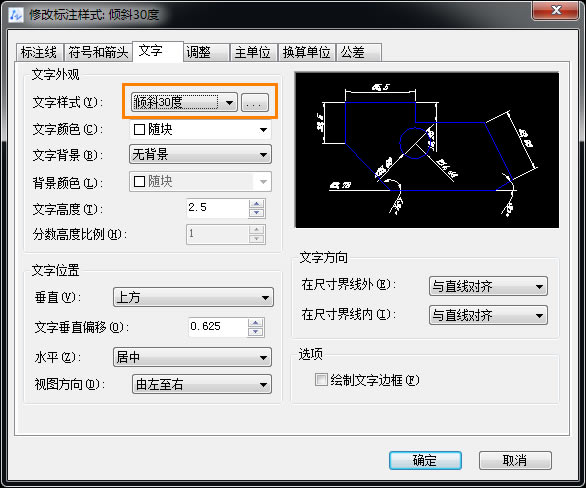
Task: Switch to the 标注线 tab
Action: coord(39,52)
